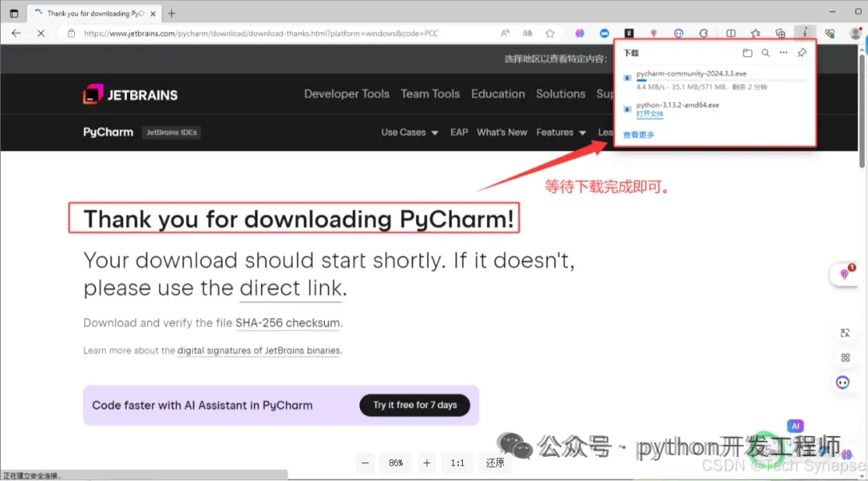Click the 86% zoom level

395,463
